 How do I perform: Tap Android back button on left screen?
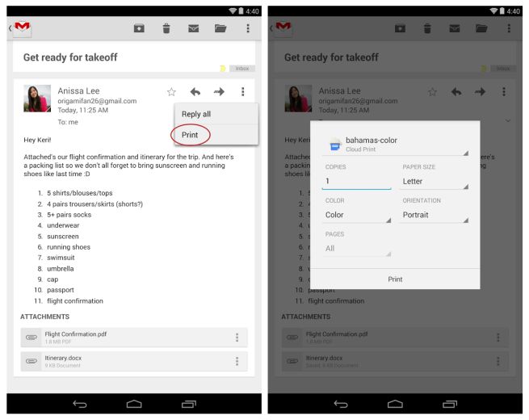pyautogui.click(x=80, y=404)
